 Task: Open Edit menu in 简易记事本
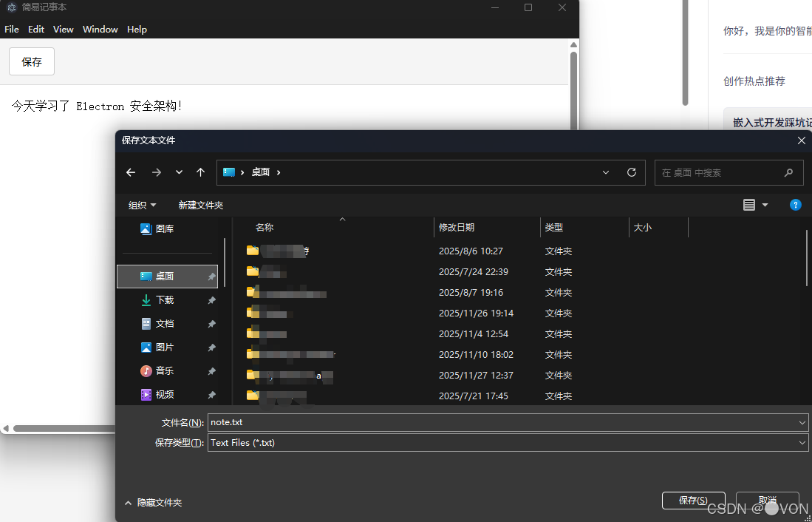coord(35,30)
